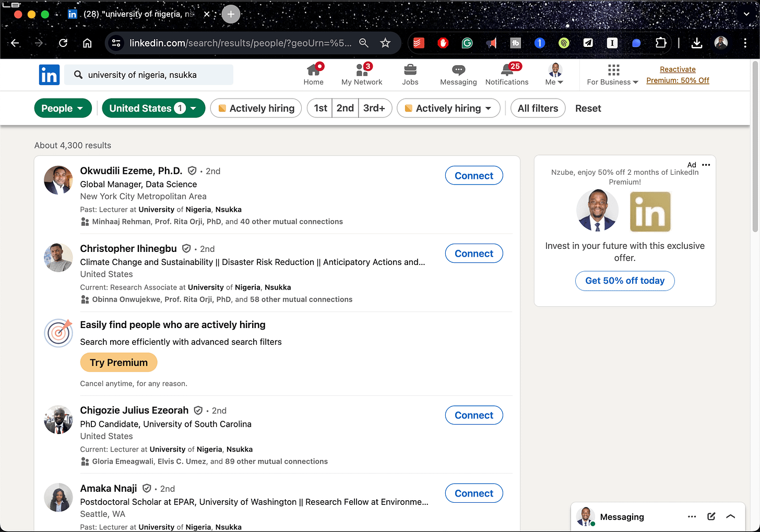Open the ad options three-dot menu
The height and width of the screenshot is (532, 760).
706,165
